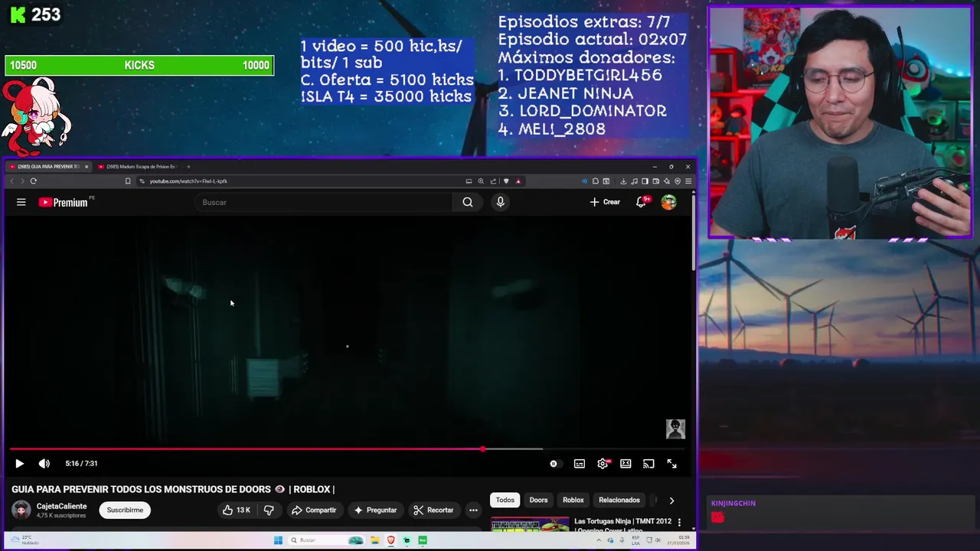Image resolution: width=980 pixels, height=551 pixels.
Task: Share the video via Compartir
Action: pos(313,510)
